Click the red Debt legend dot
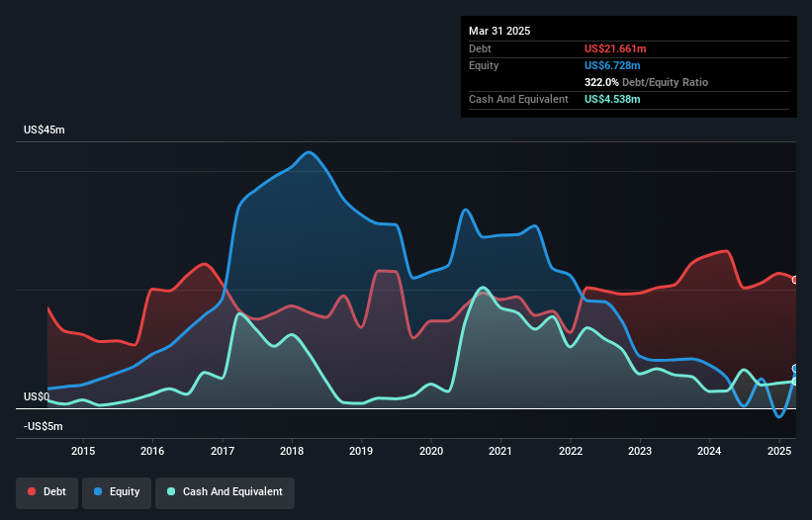The image size is (812, 520). (32, 491)
